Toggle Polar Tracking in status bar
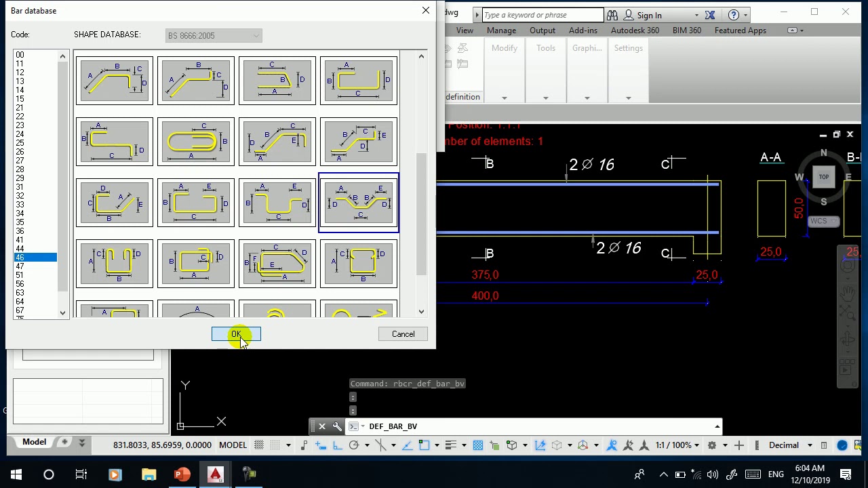The image size is (868, 488). [x=353, y=445]
